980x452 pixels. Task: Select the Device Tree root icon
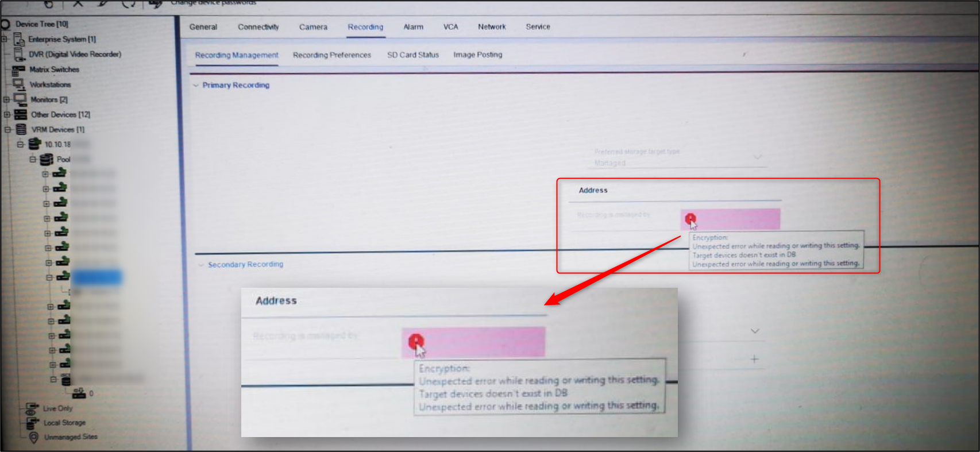click(x=6, y=24)
